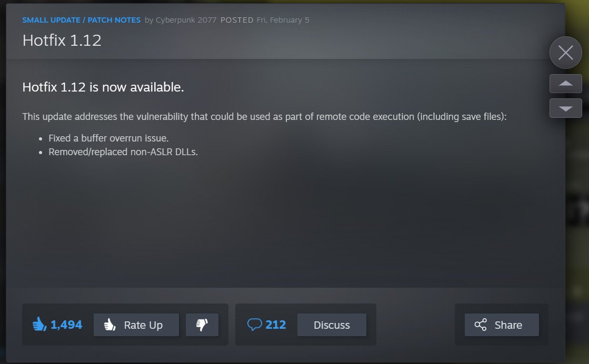Click the blue thumbs-up icon beside 1,494
This screenshot has height=364, width=589.
pyautogui.click(x=39, y=324)
